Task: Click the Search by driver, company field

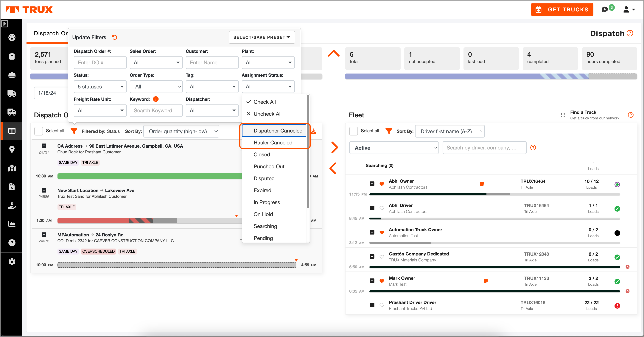Action: pos(485,148)
